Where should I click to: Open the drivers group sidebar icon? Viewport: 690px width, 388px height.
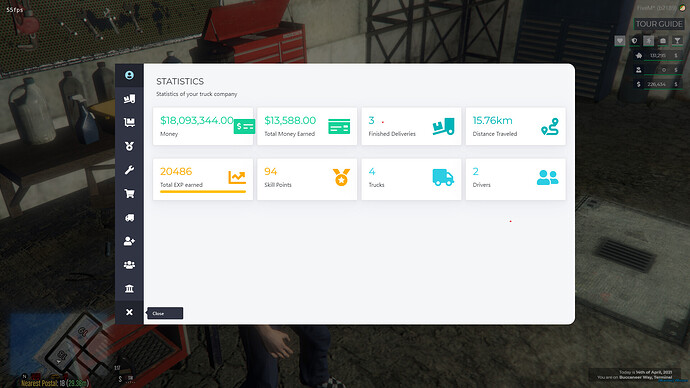tap(129, 265)
